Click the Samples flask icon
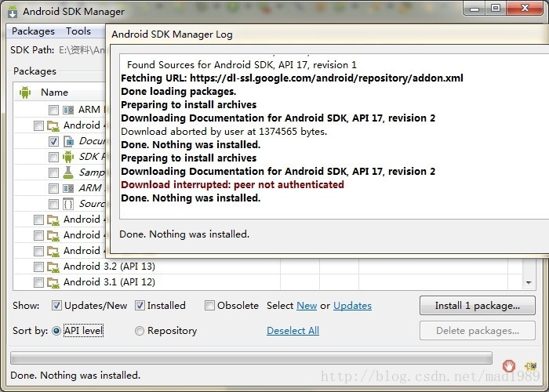This screenshot has height=392, width=549. click(x=68, y=172)
